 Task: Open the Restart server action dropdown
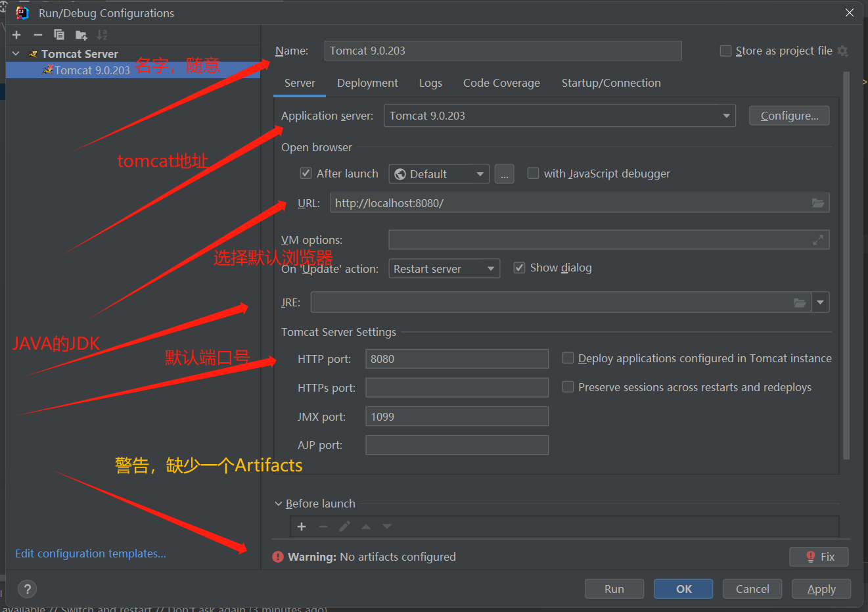pos(444,268)
